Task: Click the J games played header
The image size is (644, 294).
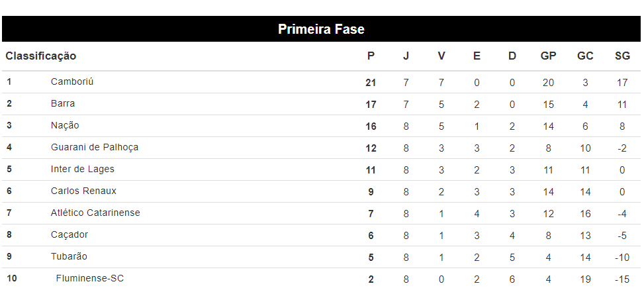Action: pos(406,56)
